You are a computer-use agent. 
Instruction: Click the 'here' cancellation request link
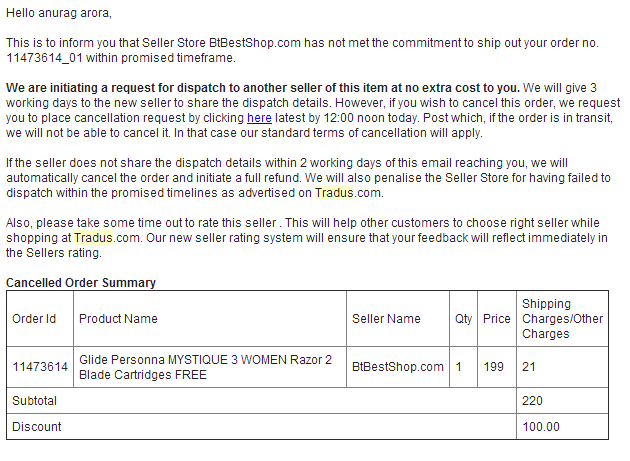(x=259, y=117)
